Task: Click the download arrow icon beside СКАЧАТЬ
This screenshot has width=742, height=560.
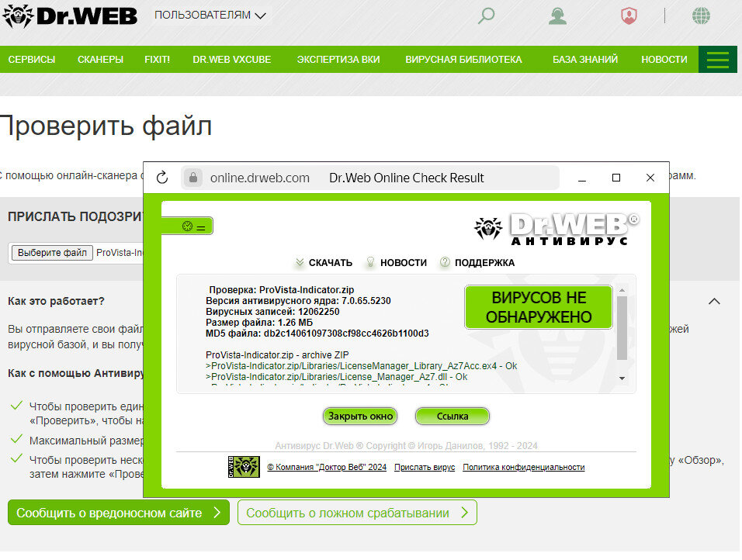Action: click(x=300, y=262)
